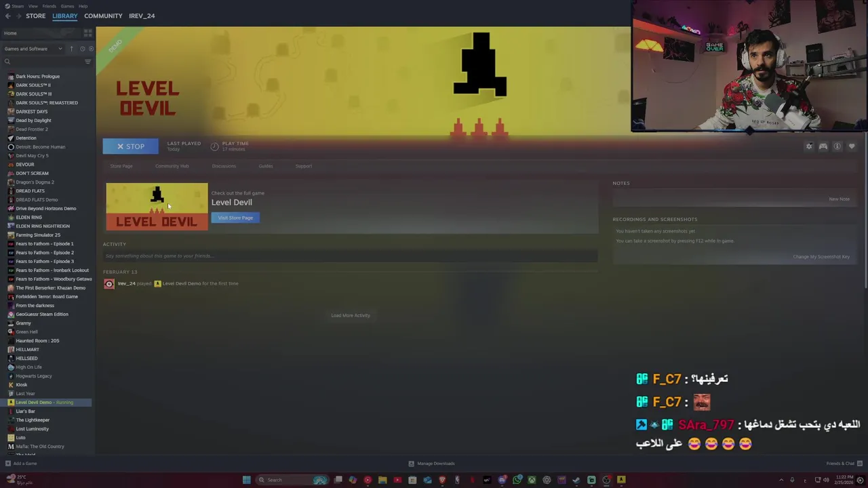Click the activity status input field
Image resolution: width=868 pixels, height=488 pixels.
pos(351,256)
